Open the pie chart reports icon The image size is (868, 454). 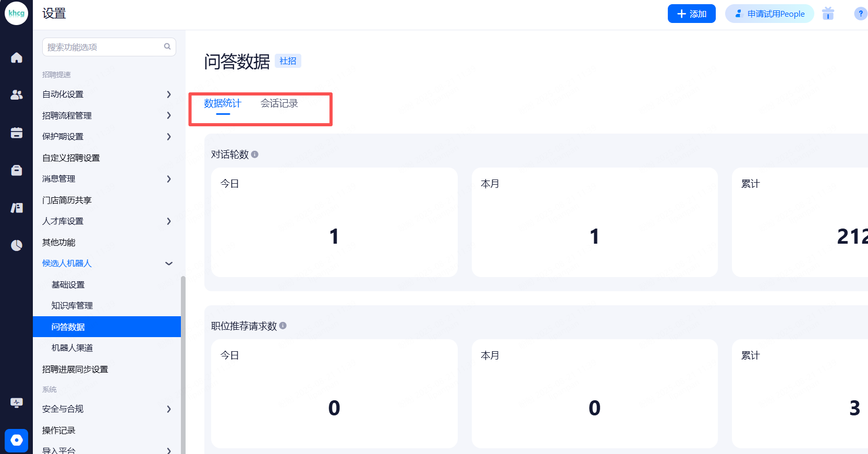tap(17, 245)
